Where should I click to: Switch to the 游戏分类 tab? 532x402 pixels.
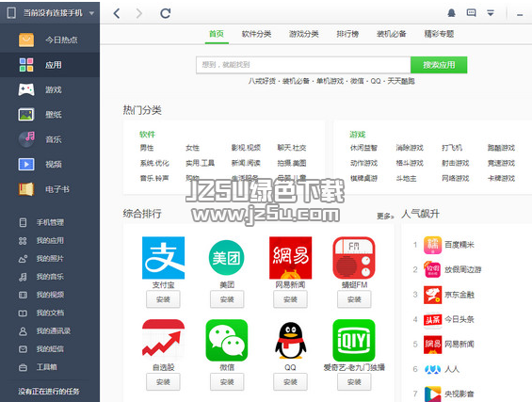coord(303,34)
